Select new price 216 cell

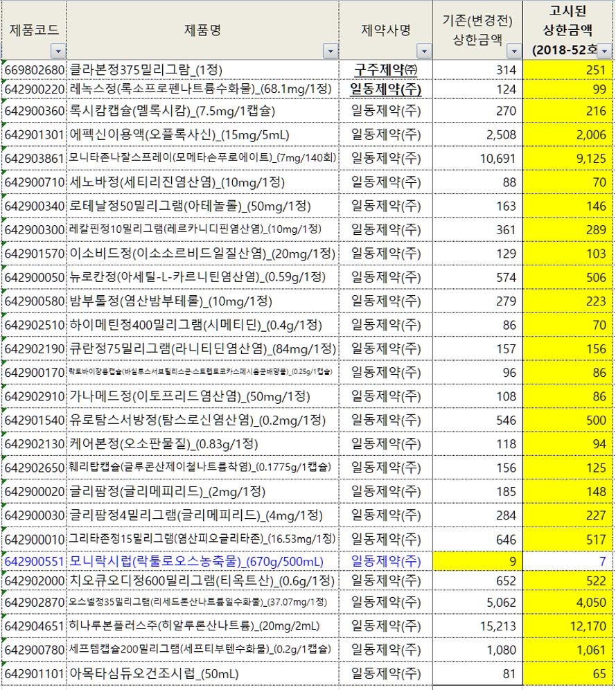[568, 111]
